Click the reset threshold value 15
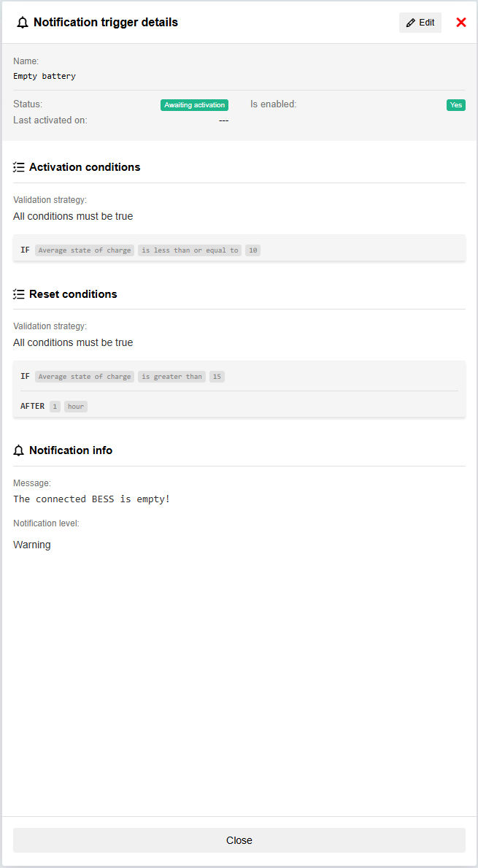Image resolution: width=478 pixels, height=868 pixels. (x=217, y=377)
